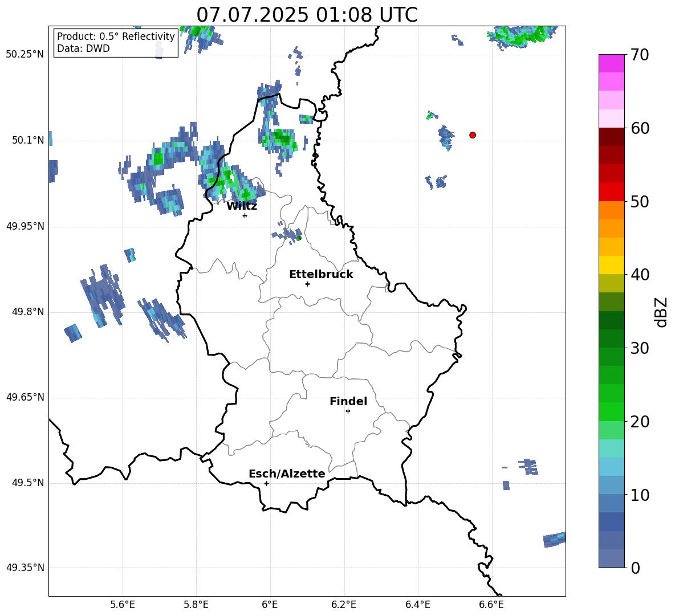Click the red dot radar site marker
This screenshot has width=675, height=616.
point(472,135)
